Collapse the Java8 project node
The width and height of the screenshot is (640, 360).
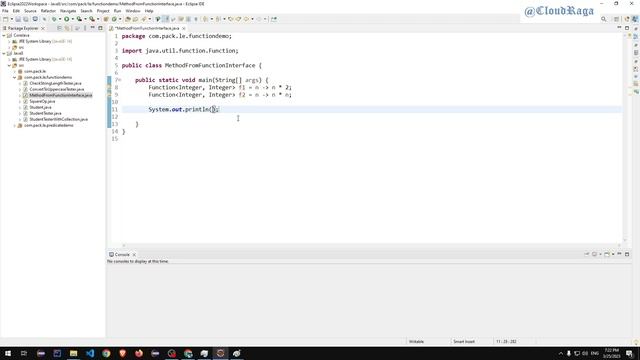(x=4, y=53)
